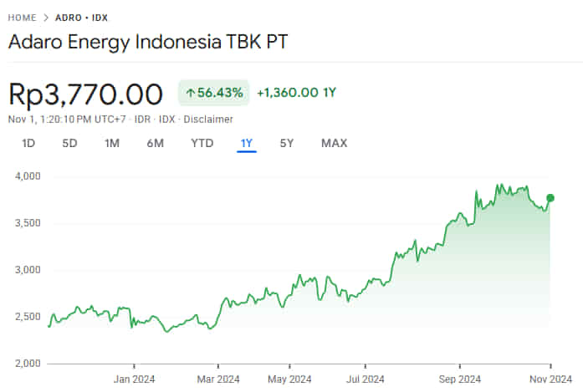Viewport: 583px width, 392px height.
Task: Click the green current-price dot on chart
Action: [550, 198]
